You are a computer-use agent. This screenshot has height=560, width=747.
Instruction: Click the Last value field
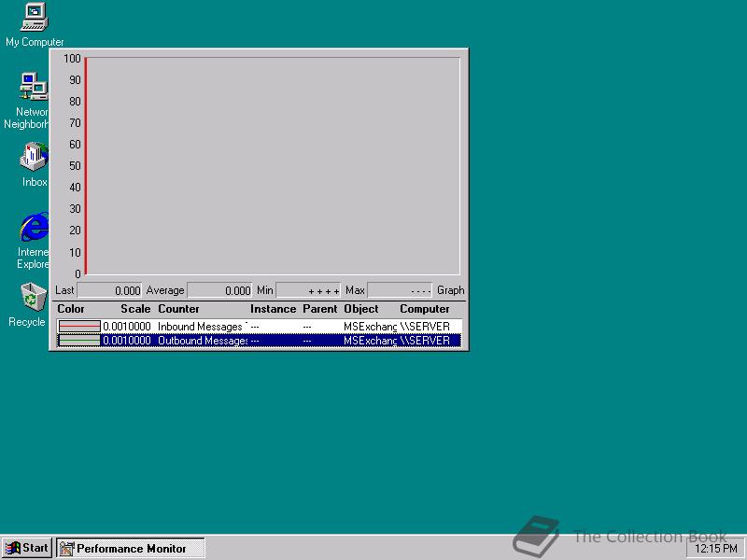pos(109,290)
